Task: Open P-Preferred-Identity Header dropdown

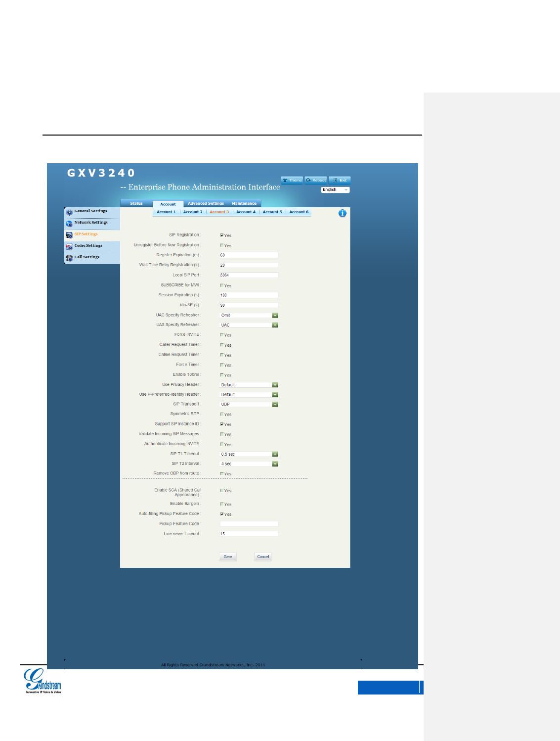Action: point(249,395)
